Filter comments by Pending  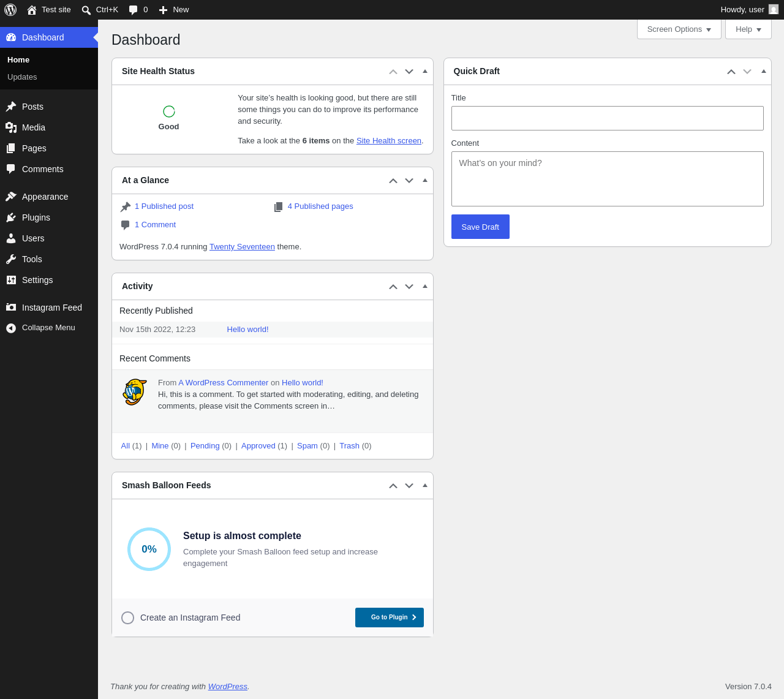[205, 446]
